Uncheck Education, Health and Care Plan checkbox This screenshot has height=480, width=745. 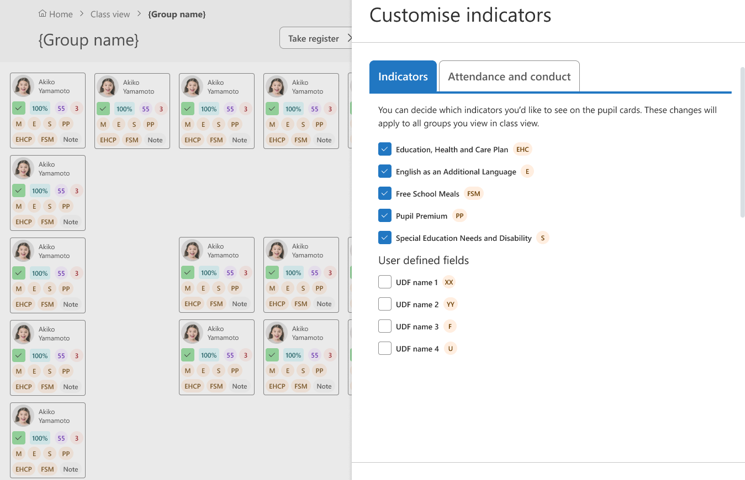385,149
